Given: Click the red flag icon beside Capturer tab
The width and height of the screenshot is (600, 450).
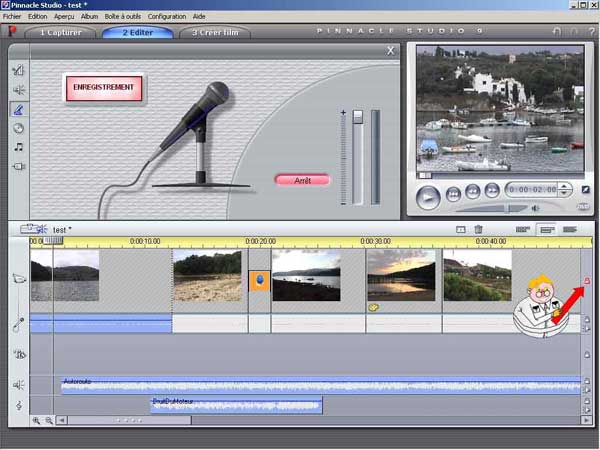Looking at the screenshot, I should pyautogui.click(x=12, y=31).
